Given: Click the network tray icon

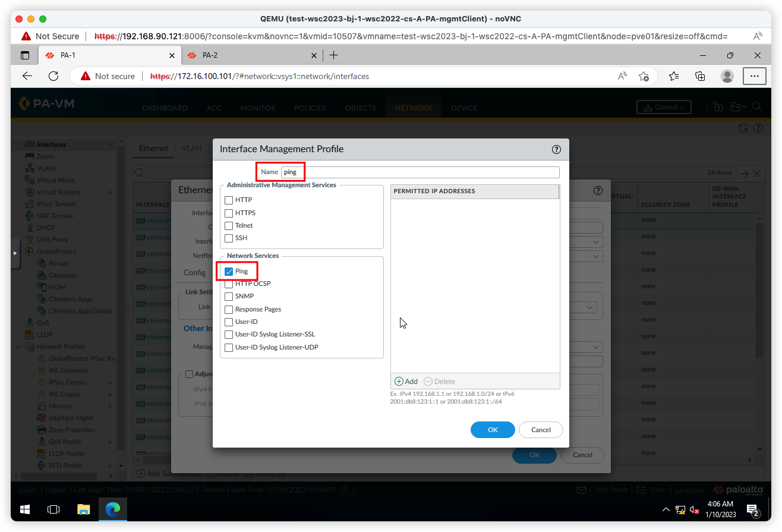Looking at the screenshot, I should point(680,509).
